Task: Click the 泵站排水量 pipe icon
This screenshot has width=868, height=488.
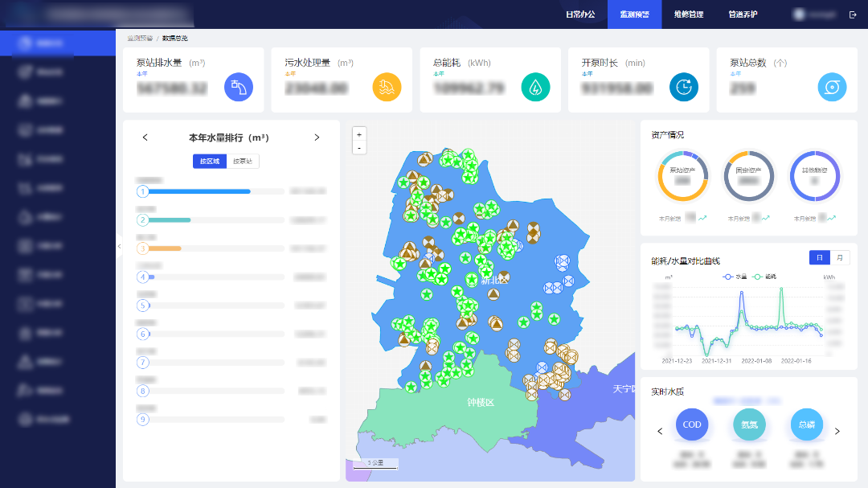Action: pos(239,87)
